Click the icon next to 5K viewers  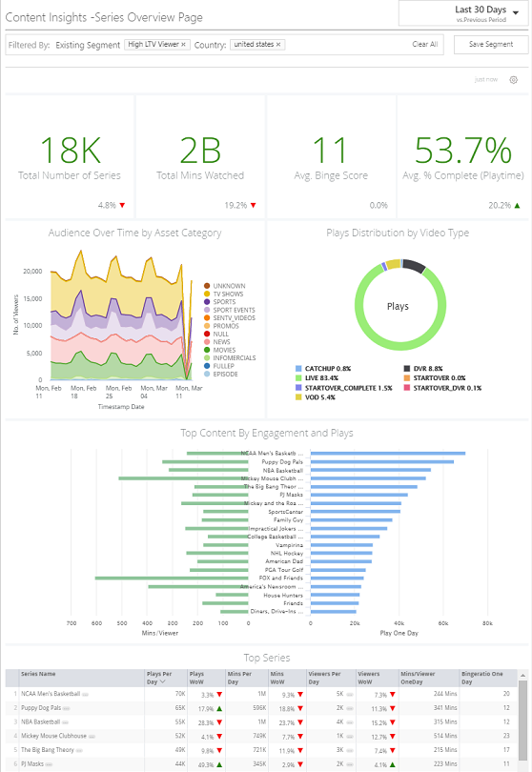coord(350,694)
